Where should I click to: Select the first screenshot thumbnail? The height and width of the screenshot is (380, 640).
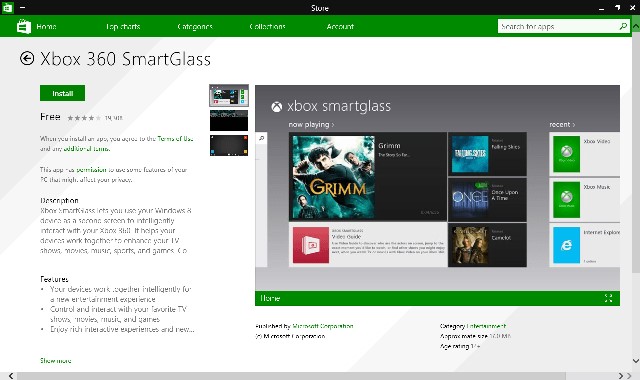pyautogui.click(x=229, y=96)
